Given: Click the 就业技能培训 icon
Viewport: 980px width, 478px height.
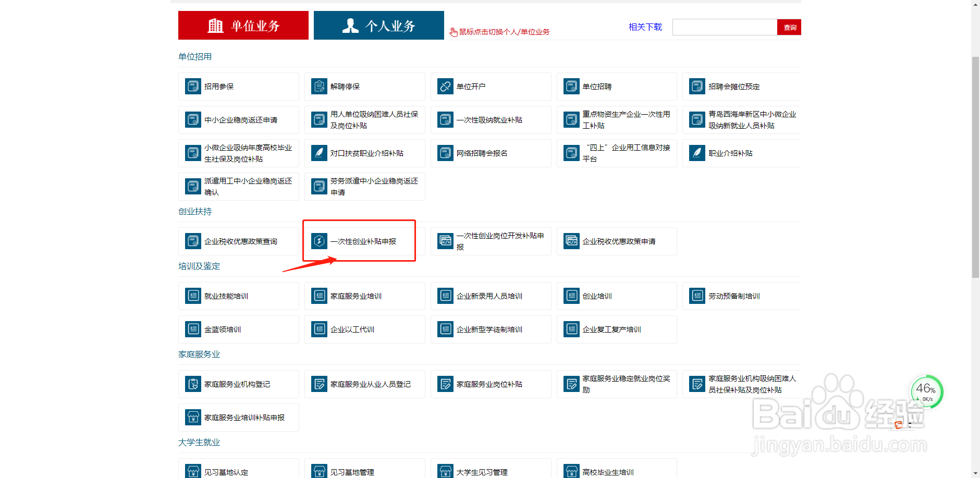Looking at the screenshot, I should pos(193,296).
